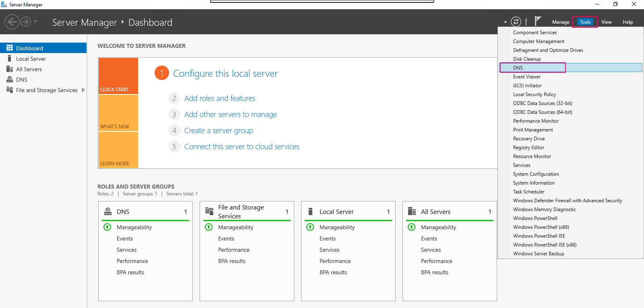Viewport: 644px width, 308px height.
Task: Click the refresh dashboard icon
Action: pos(516,22)
